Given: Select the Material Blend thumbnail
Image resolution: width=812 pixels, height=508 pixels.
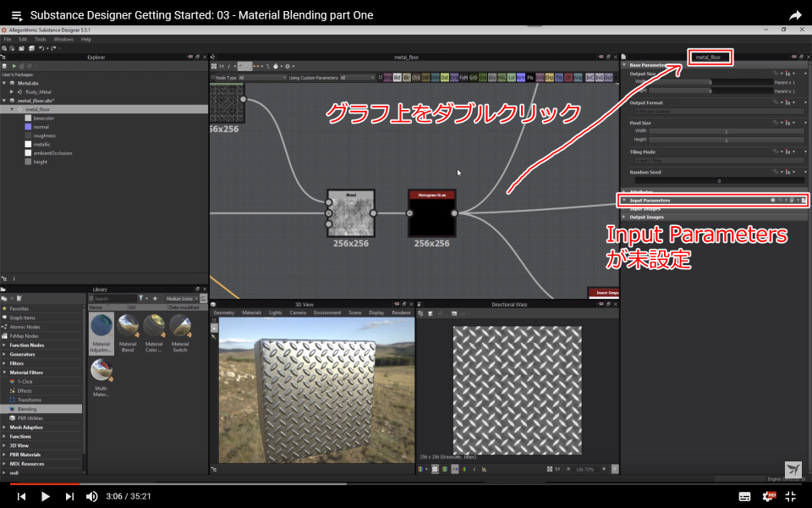Looking at the screenshot, I should 128,334.
